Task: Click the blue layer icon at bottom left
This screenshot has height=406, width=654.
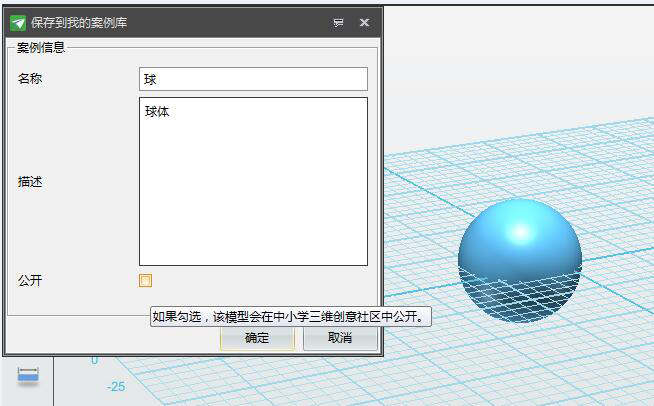Action: (x=28, y=375)
